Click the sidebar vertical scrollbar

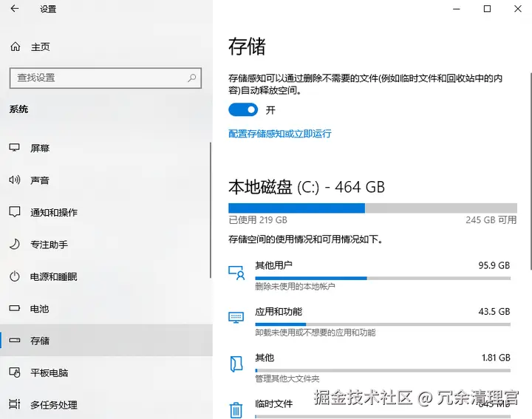click(211, 210)
